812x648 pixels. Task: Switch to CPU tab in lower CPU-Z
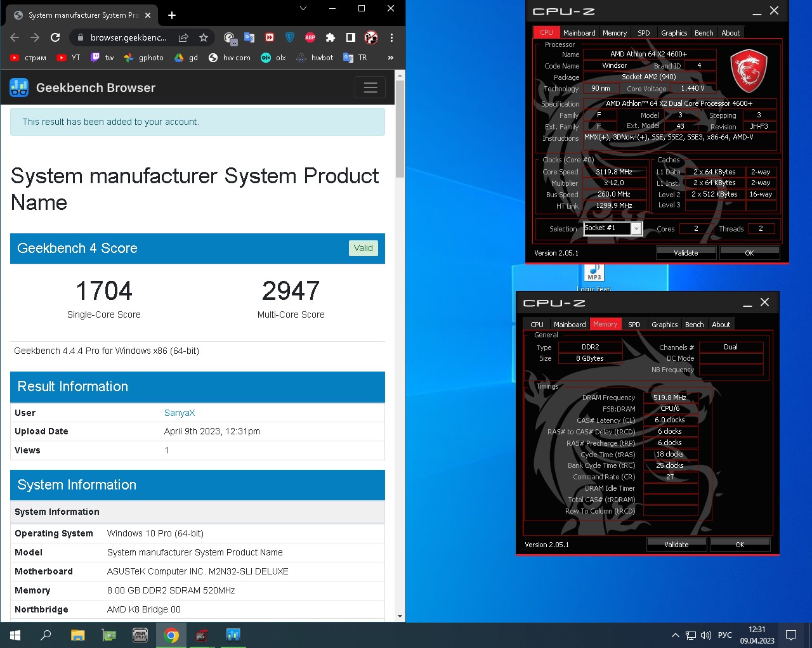(537, 325)
